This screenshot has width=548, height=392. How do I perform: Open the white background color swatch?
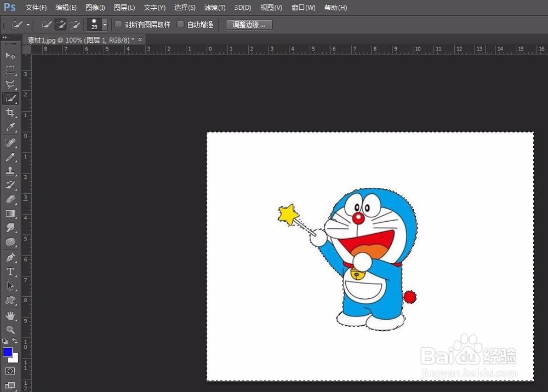point(15,359)
